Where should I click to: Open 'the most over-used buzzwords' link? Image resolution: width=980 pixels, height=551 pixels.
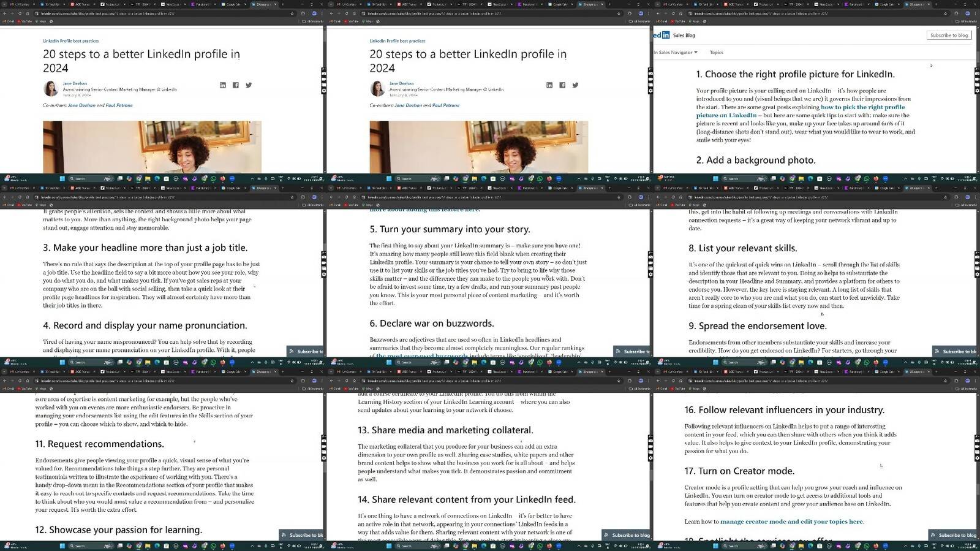point(422,355)
